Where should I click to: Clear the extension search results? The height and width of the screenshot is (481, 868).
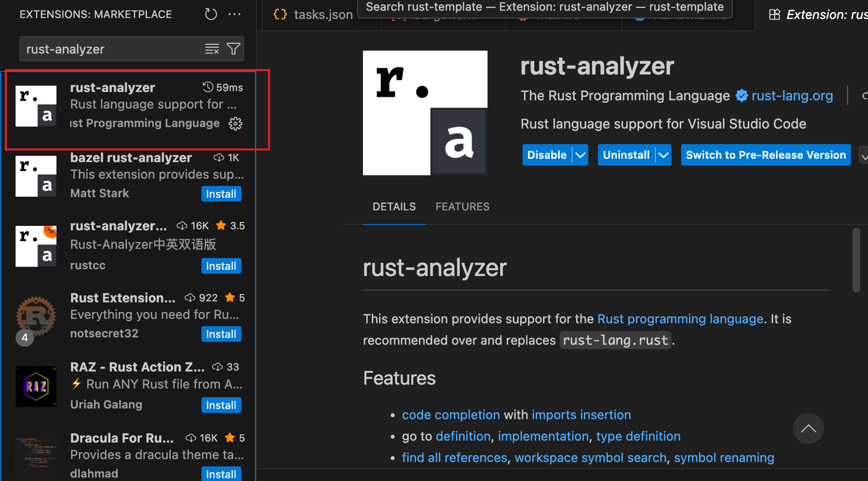tap(212, 49)
